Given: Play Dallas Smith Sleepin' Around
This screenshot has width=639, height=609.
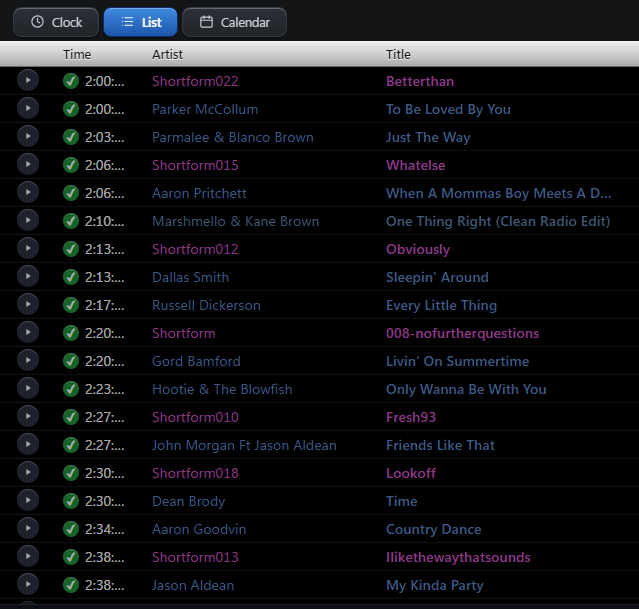Looking at the screenshot, I should coord(28,276).
